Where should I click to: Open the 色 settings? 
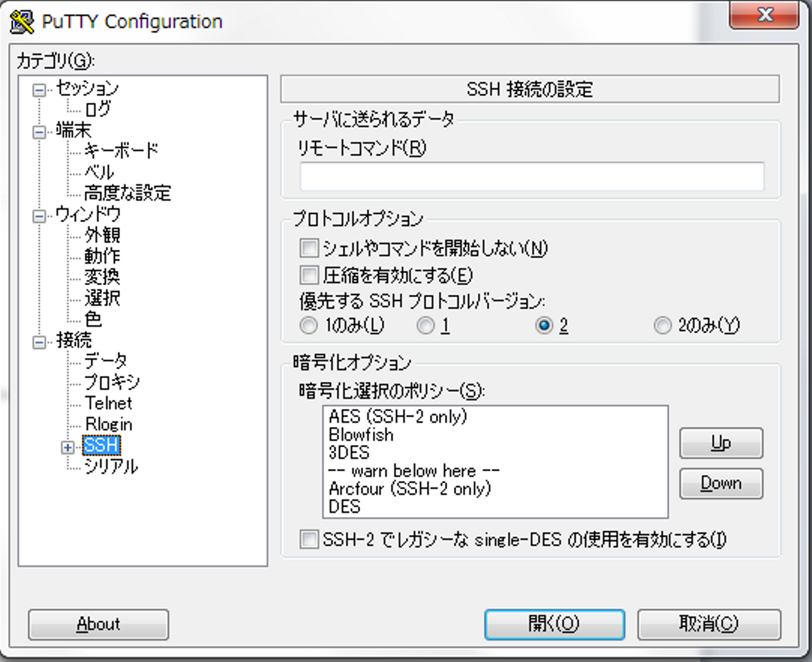93,319
